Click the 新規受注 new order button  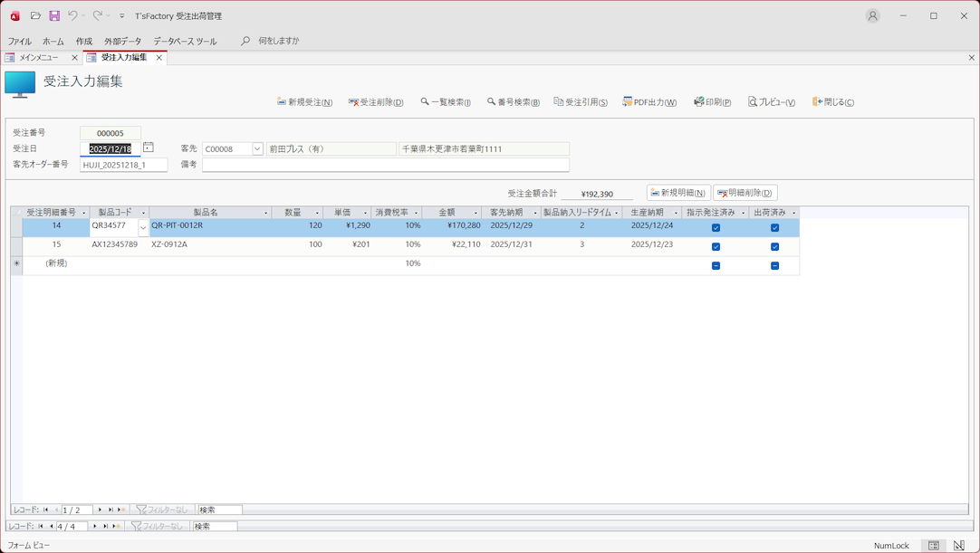click(304, 102)
